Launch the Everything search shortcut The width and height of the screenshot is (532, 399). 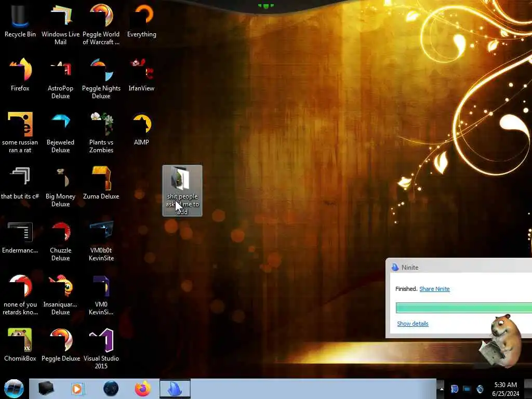point(141,21)
